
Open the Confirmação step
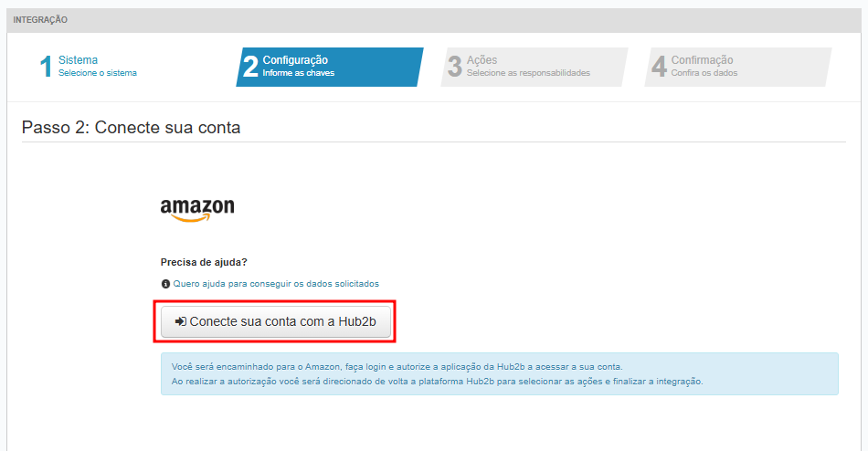point(738,67)
